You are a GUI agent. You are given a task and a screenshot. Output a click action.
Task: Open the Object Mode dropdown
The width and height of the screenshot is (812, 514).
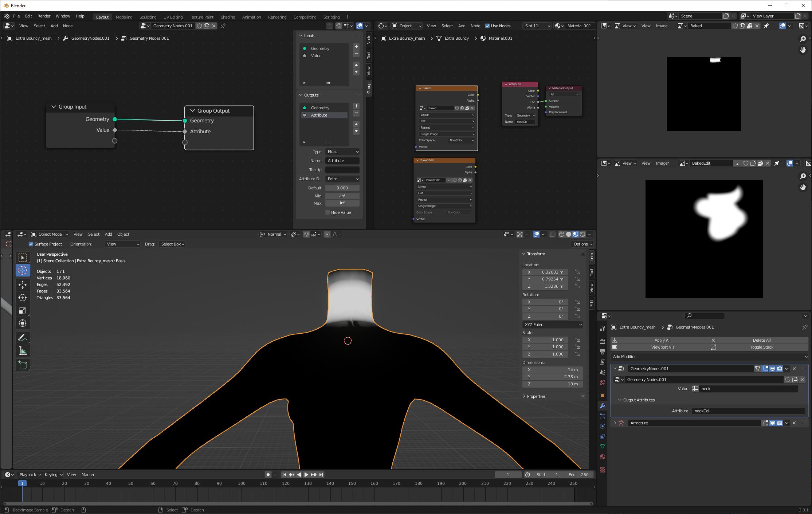49,234
